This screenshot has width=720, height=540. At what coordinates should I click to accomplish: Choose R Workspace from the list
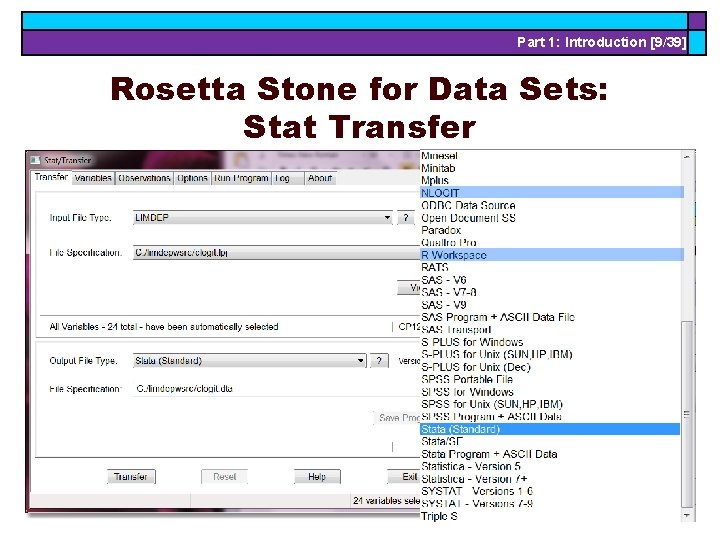click(x=551, y=255)
